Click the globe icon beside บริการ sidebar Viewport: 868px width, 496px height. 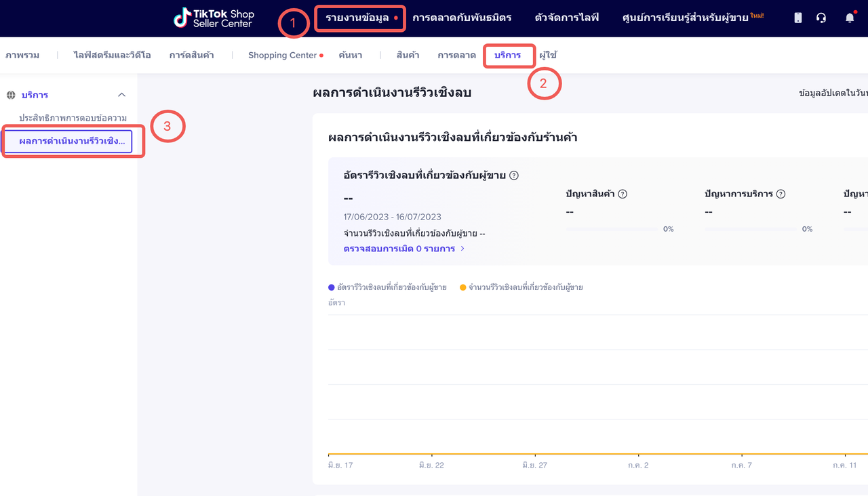click(x=11, y=96)
